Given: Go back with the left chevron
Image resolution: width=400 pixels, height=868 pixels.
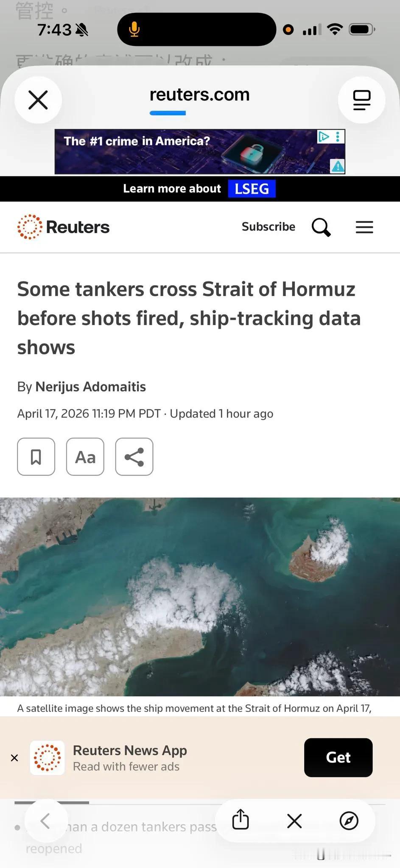Looking at the screenshot, I should 46,821.
